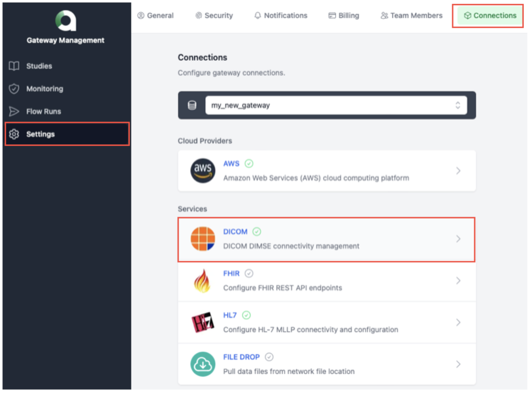Viewport: 532px width, 395px height.
Task: Click 'Pull data files from network file location'
Action: [289, 372]
